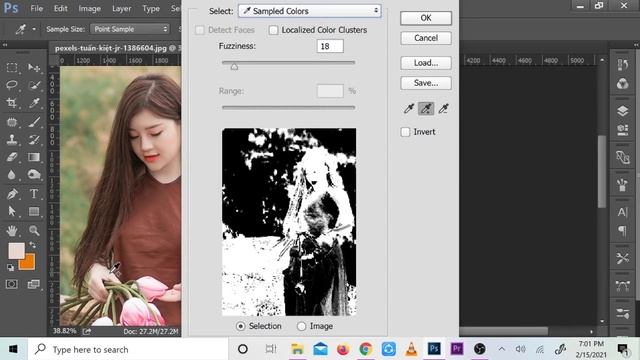Select the Lasso tool
The width and height of the screenshot is (640, 360).
click(x=12, y=85)
